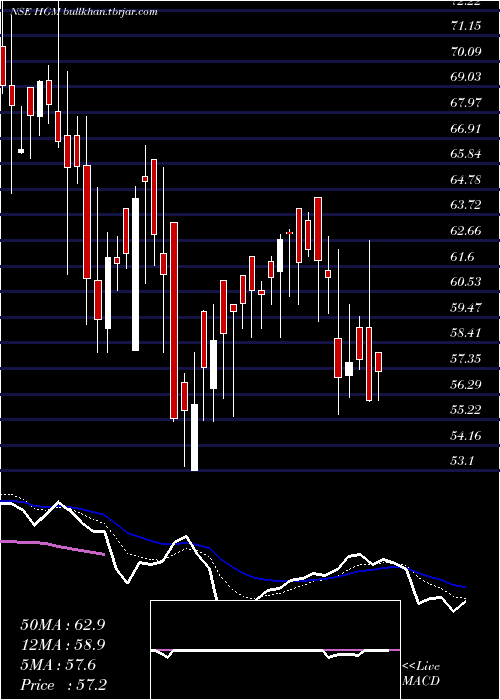
Task: Click the 57.35 price axis label
Action: (x=466, y=359)
